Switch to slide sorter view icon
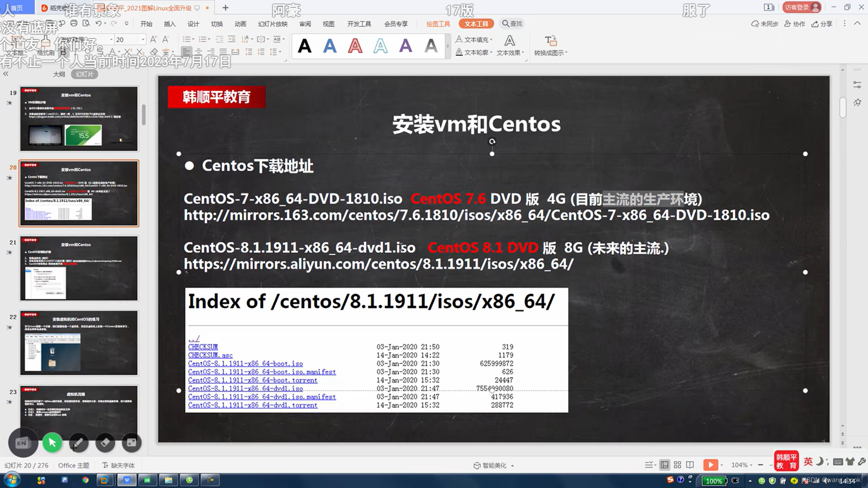The height and width of the screenshot is (488, 868). 677,465
